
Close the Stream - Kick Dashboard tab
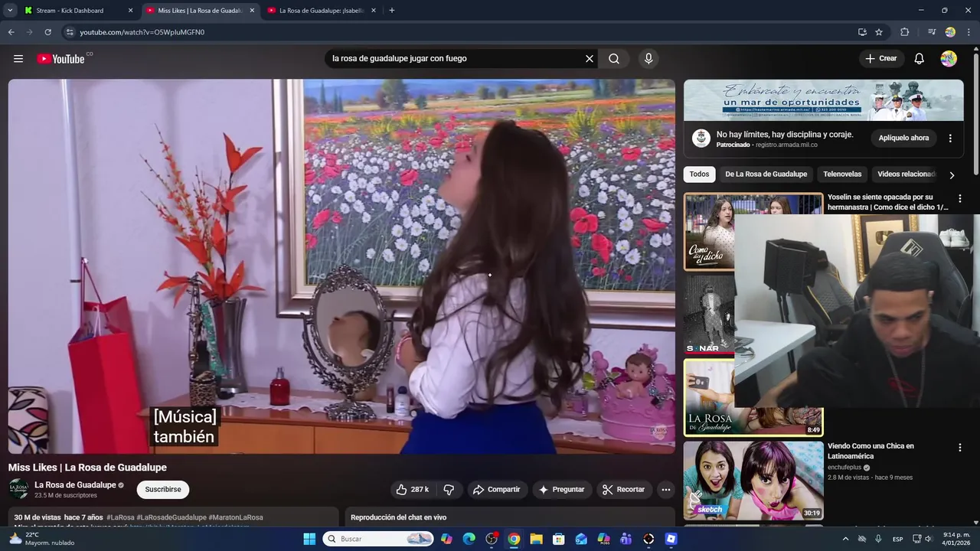pyautogui.click(x=130, y=11)
